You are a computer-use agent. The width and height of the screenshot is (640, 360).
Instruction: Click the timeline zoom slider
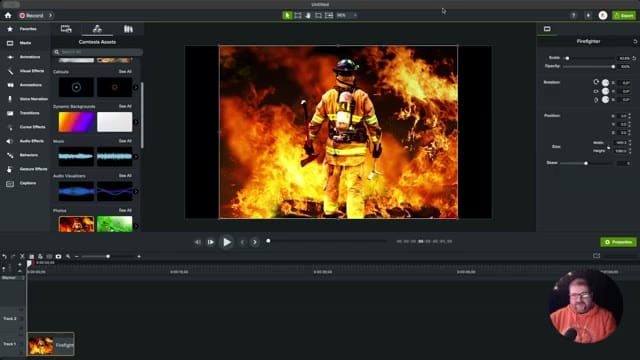(x=108, y=256)
